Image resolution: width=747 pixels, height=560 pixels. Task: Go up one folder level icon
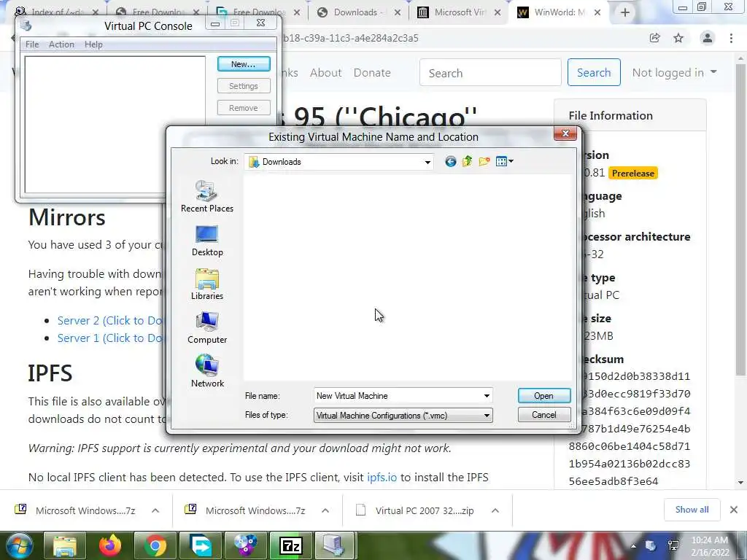click(x=467, y=161)
